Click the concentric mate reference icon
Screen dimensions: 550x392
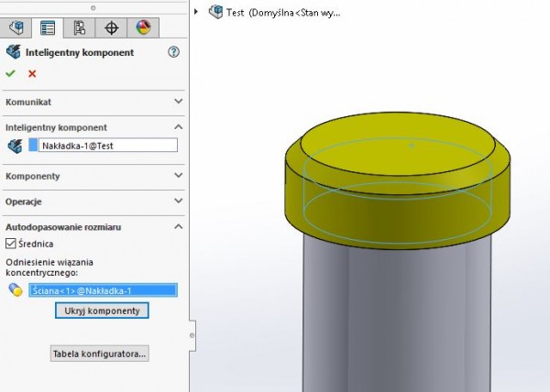15,290
